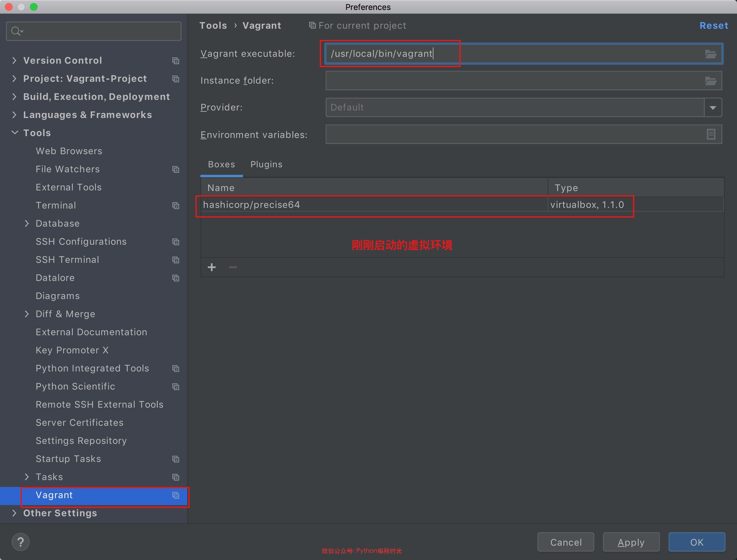This screenshot has height=560, width=737.
Task: Switch to the Plugins tab
Action: pos(266,164)
